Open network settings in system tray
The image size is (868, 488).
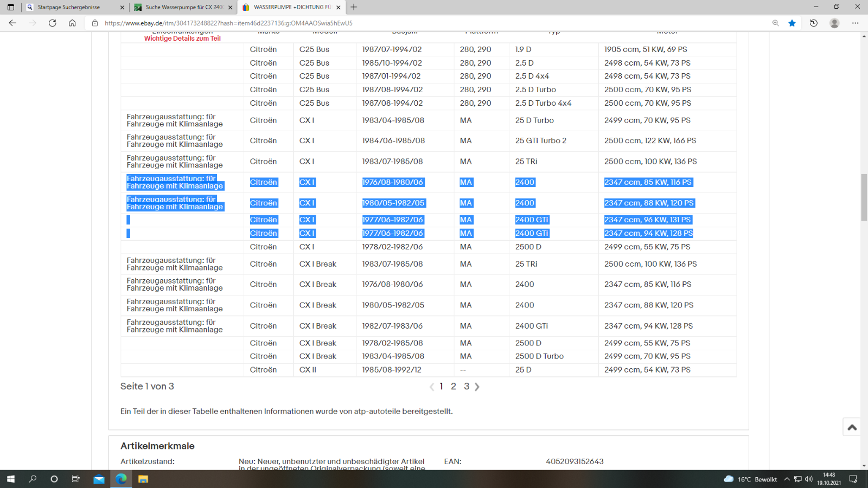798,479
